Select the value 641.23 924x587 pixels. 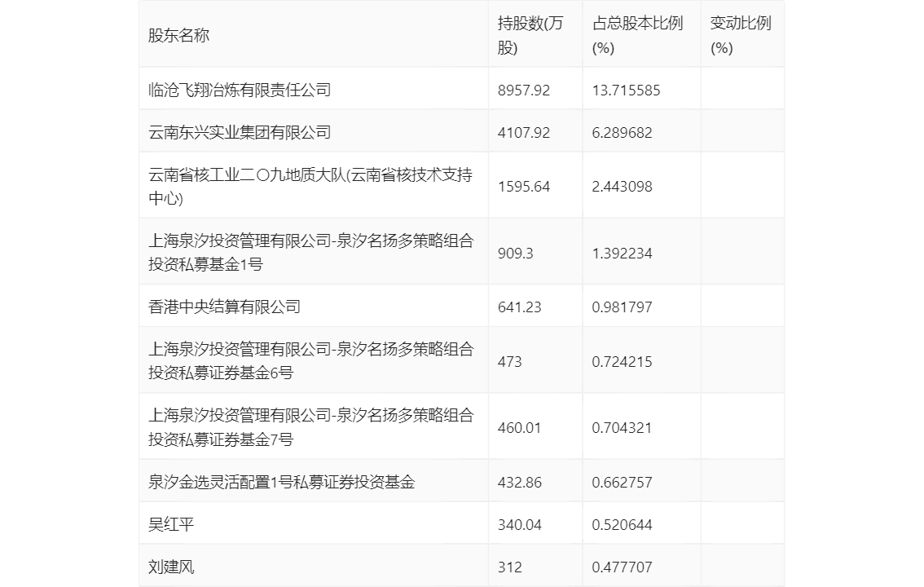tap(519, 307)
